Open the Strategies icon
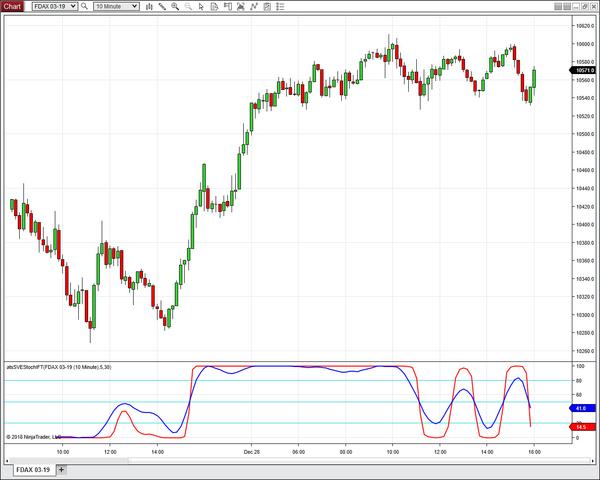The image size is (600, 480). coord(267,7)
